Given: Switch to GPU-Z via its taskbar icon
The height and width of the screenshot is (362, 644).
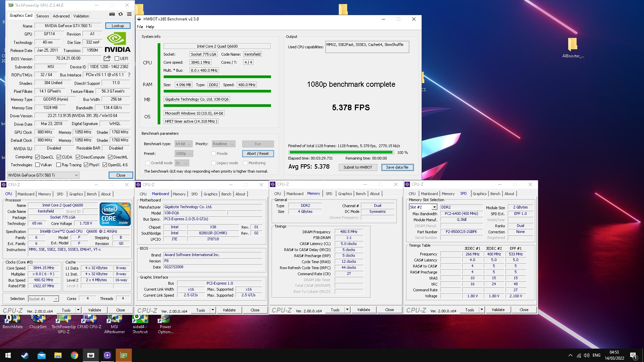Looking at the screenshot, I should (x=124, y=355).
